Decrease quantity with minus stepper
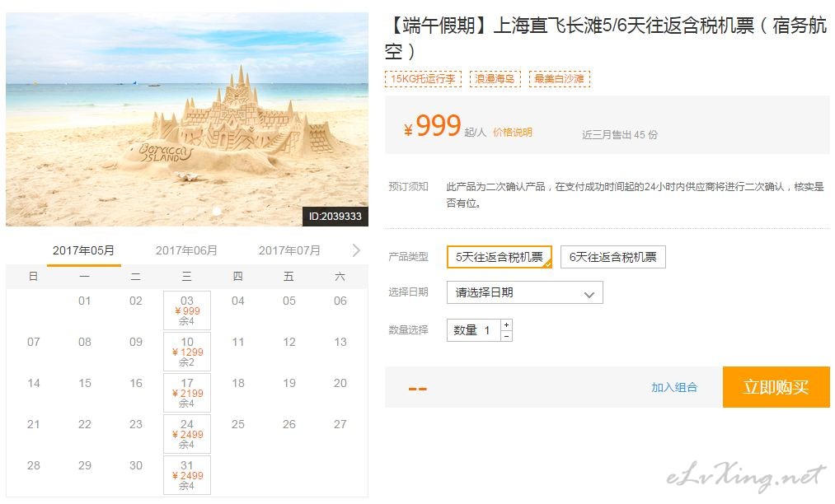Screen dimensions: 835x504 (506, 336)
